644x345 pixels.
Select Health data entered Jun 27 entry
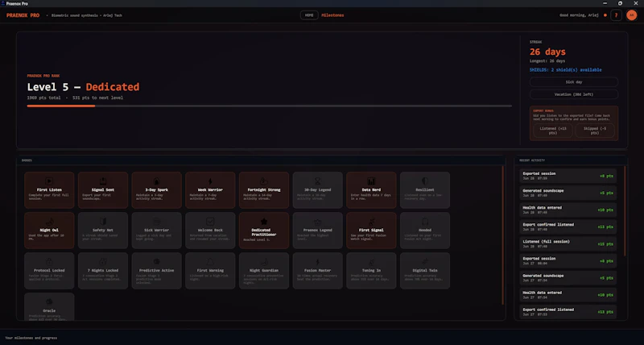[568, 295]
